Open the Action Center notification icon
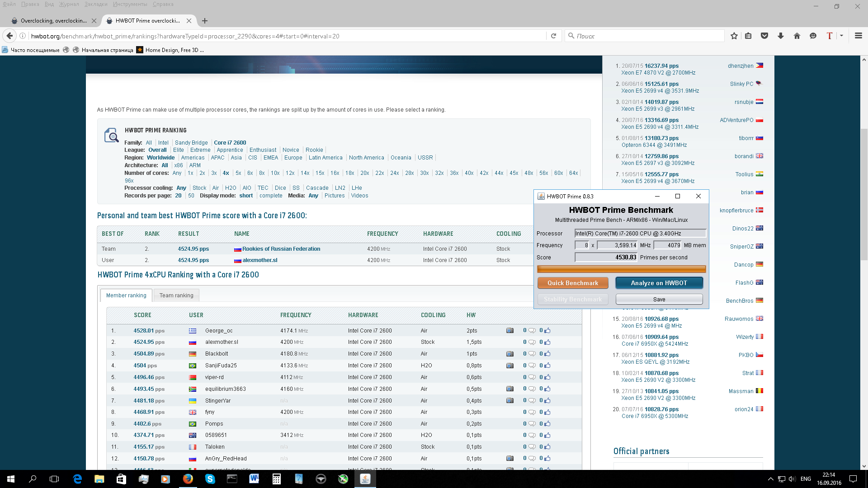The width and height of the screenshot is (868, 488). [853, 479]
